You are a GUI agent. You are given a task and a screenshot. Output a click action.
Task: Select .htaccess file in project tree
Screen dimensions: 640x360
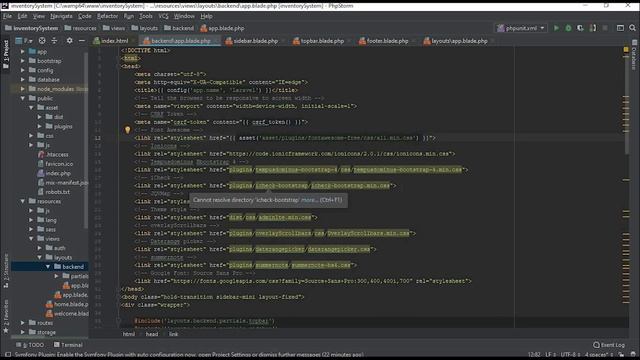pyautogui.click(x=53, y=155)
